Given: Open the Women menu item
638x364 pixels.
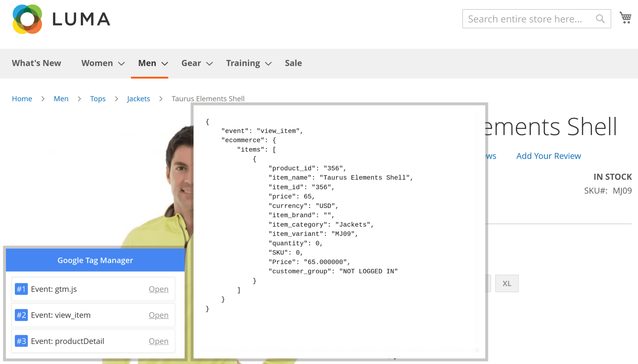Looking at the screenshot, I should (97, 63).
